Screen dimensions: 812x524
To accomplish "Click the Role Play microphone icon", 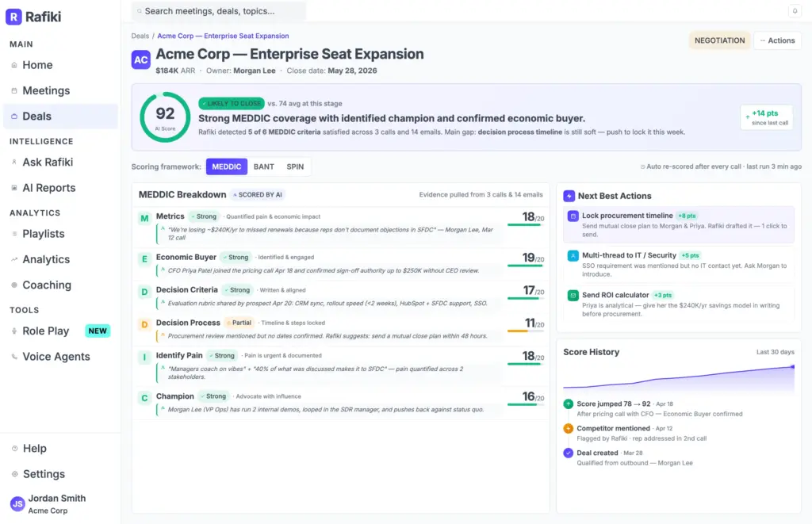I will (14, 331).
